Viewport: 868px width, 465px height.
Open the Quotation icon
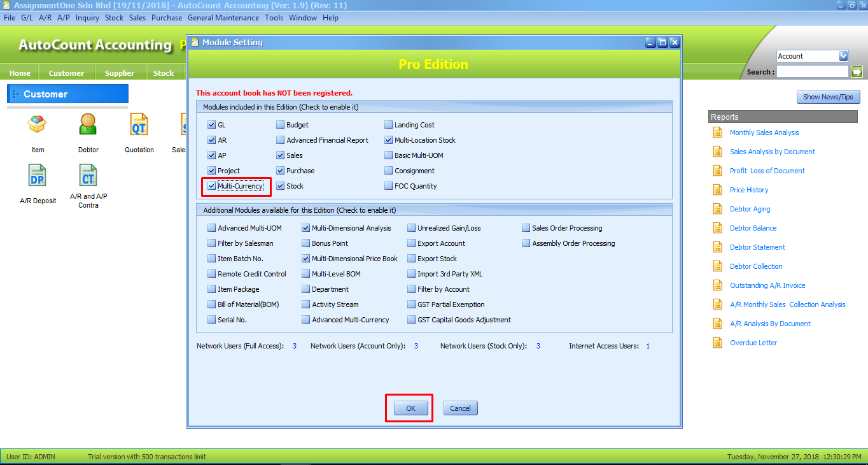click(x=139, y=124)
